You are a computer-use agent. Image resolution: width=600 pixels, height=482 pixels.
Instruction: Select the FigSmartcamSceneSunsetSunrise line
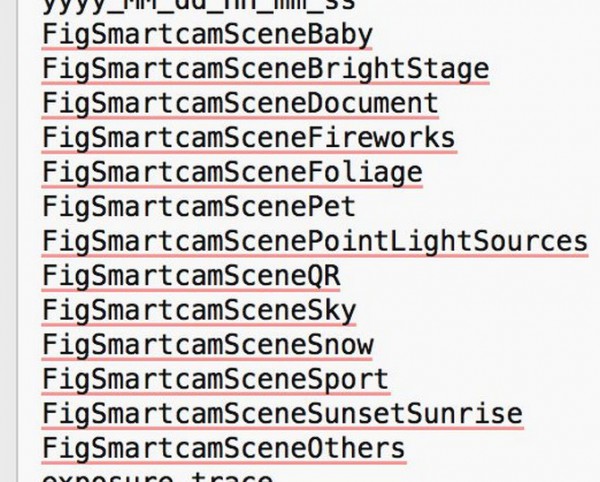pos(282,413)
